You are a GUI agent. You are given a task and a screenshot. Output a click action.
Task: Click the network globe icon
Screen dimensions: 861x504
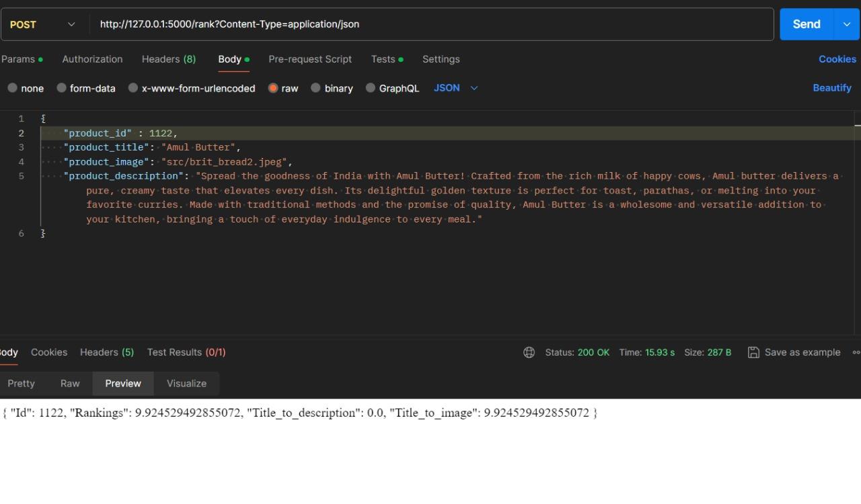coord(529,352)
